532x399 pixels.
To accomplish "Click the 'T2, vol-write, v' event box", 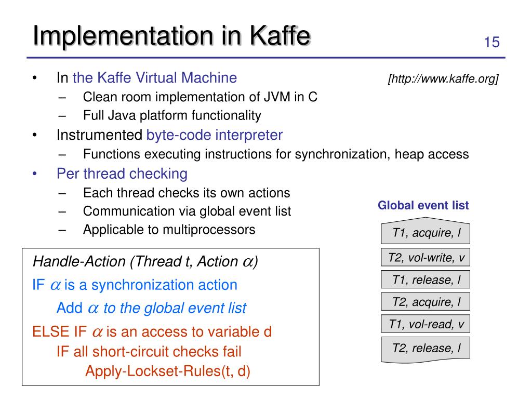I will (x=425, y=258).
